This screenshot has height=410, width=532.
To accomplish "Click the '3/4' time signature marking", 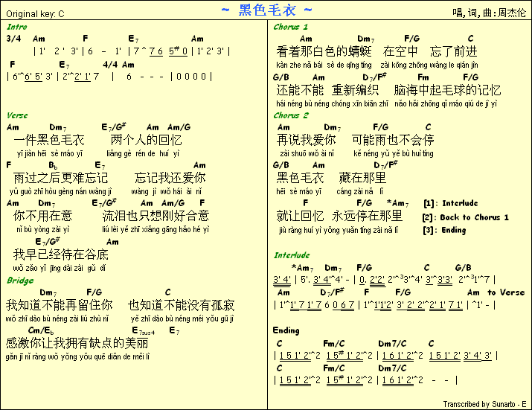I will (x=13, y=39).
